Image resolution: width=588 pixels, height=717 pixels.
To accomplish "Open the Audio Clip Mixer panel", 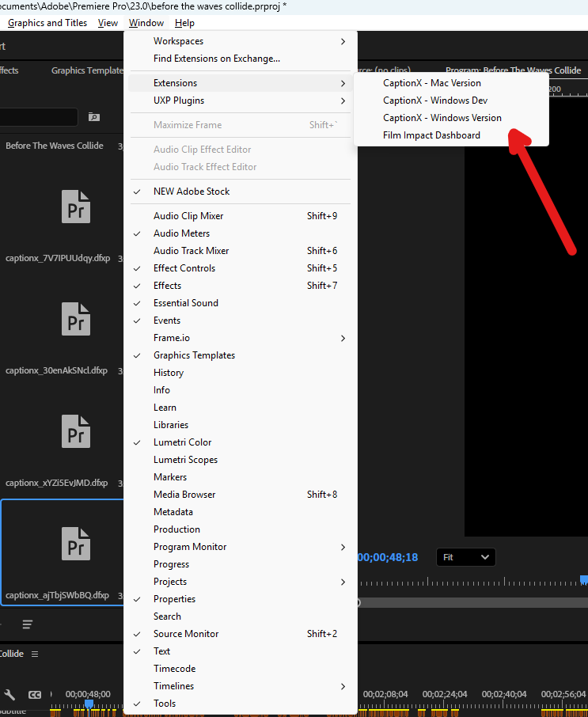I will pos(240,216).
